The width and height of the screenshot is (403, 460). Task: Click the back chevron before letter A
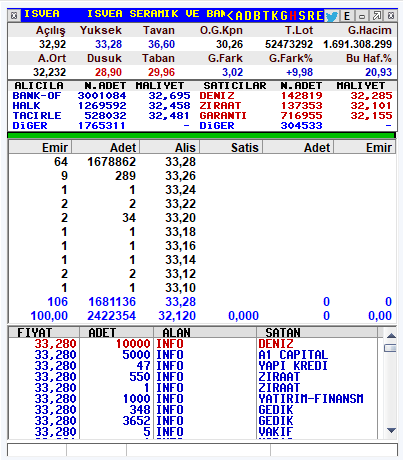tap(230, 15)
